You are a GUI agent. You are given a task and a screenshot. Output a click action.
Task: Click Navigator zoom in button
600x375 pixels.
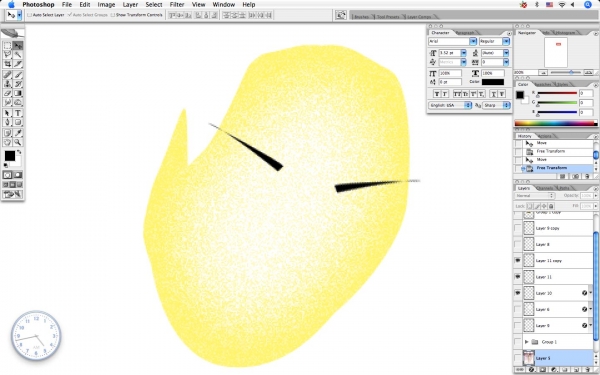pyautogui.click(x=589, y=72)
